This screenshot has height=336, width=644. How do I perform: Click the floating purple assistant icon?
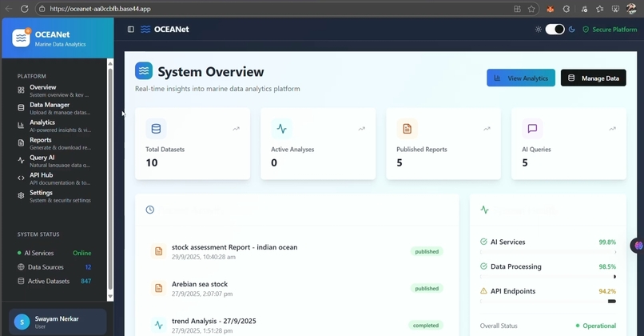pyautogui.click(x=638, y=246)
